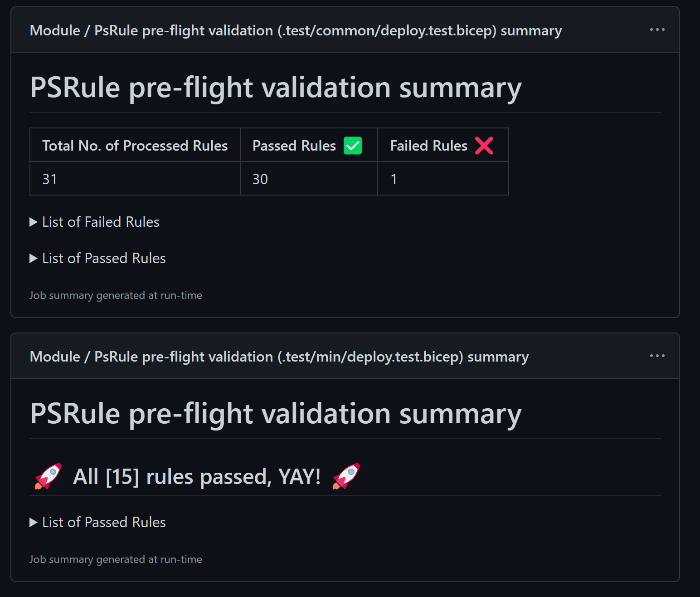The width and height of the screenshot is (700, 597).
Task: Click the green checkmark Passed Rules icon
Action: pyautogui.click(x=353, y=146)
